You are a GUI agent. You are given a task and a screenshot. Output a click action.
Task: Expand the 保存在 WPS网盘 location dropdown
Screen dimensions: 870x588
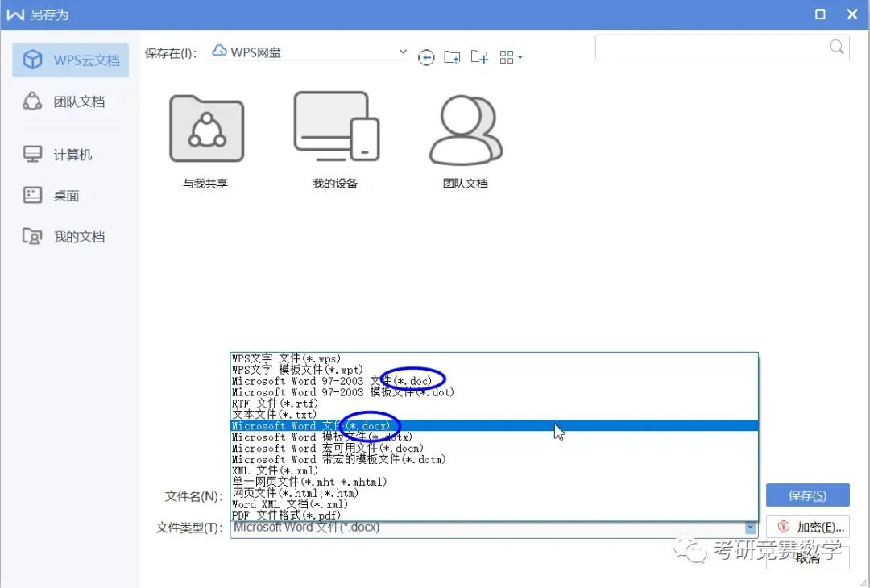coord(403,52)
